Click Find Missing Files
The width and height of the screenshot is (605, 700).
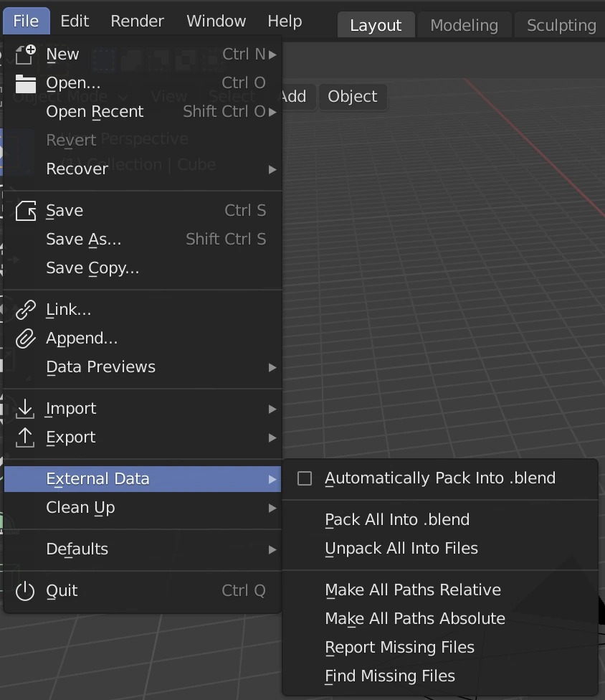[390, 676]
